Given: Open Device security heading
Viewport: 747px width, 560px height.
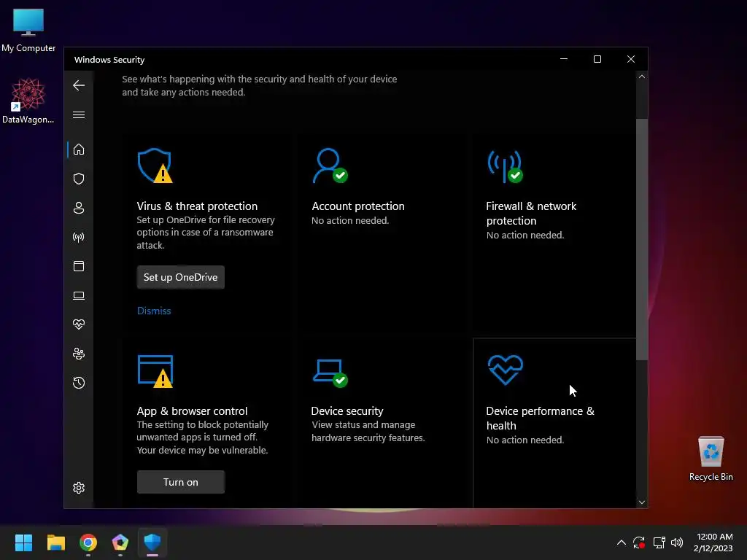Looking at the screenshot, I should click(x=347, y=411).
